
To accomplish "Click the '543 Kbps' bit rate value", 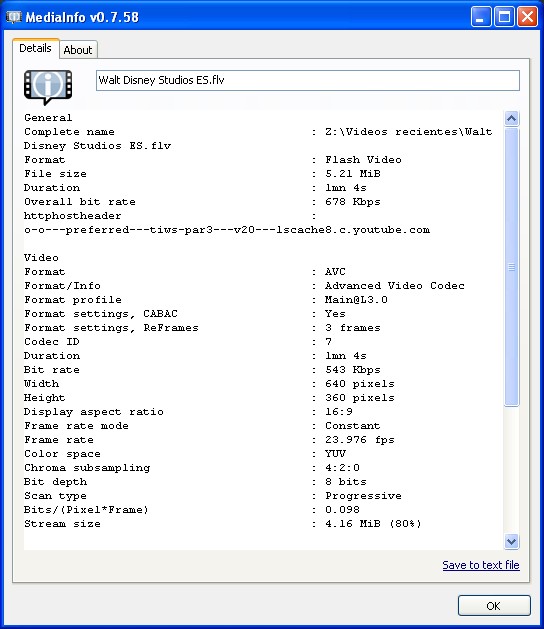I will coord(353,370).
